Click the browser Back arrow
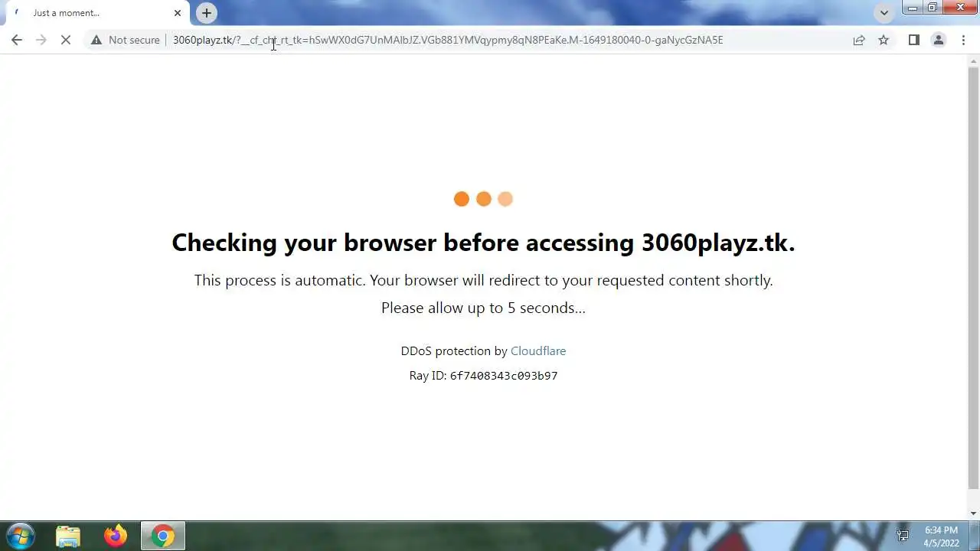This screenshot has height=551, width=980. tap(17, 40)
